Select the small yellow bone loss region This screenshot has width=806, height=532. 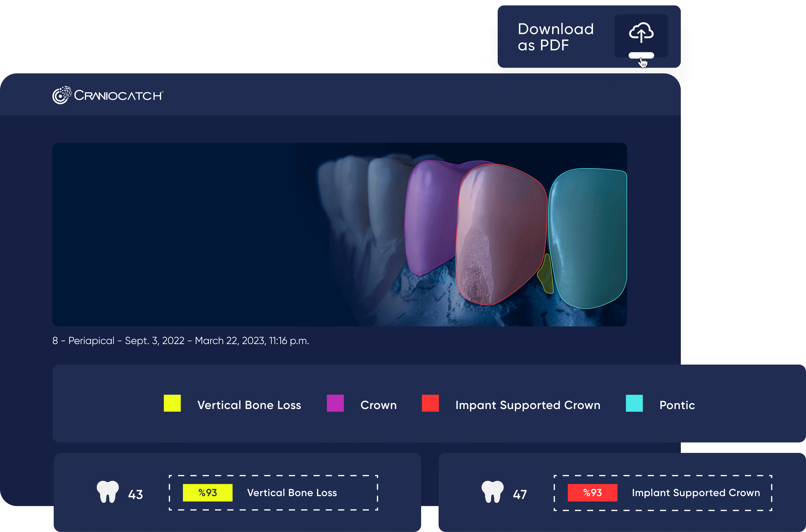pyautogui.click(x=546, y=277)
